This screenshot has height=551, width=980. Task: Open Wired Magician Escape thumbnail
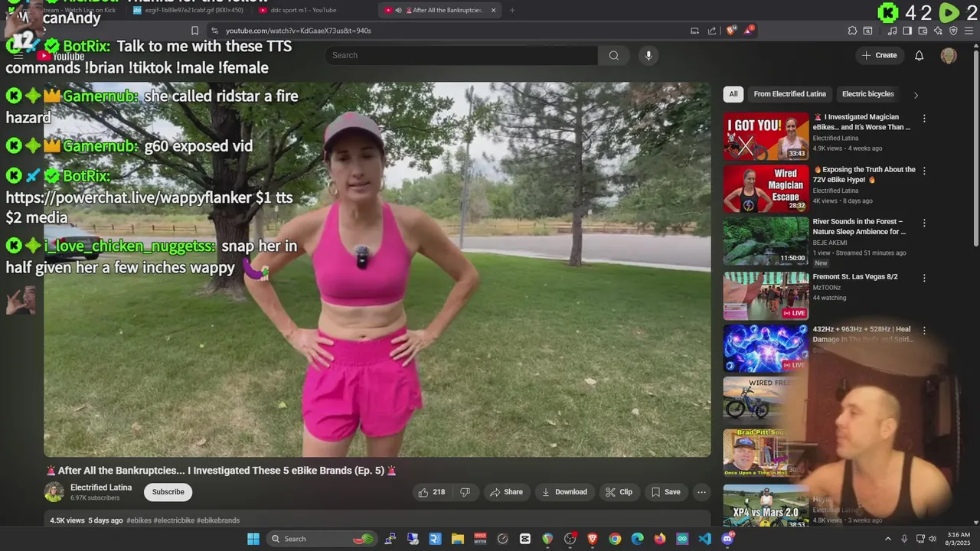[766, 188]
